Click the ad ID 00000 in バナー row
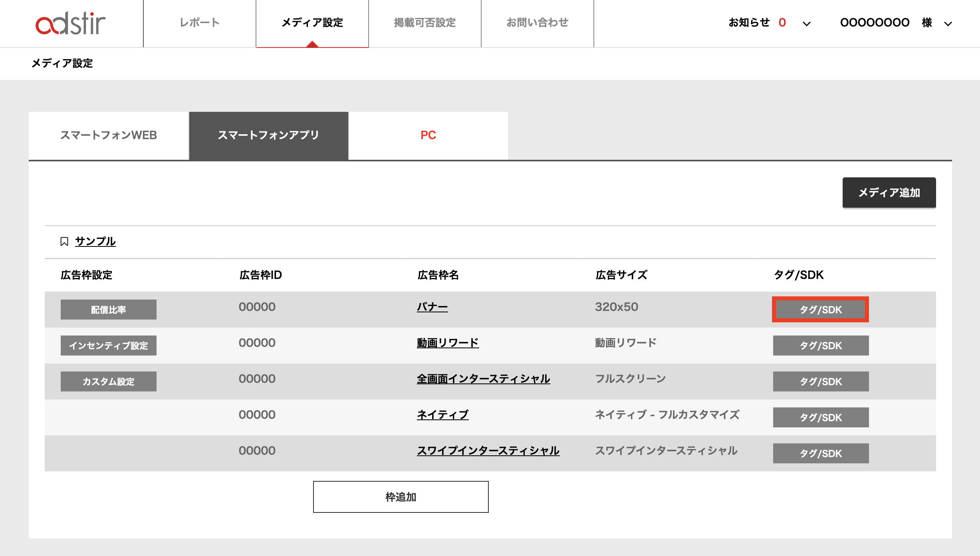The image size is (980, 556). (257, 307)
